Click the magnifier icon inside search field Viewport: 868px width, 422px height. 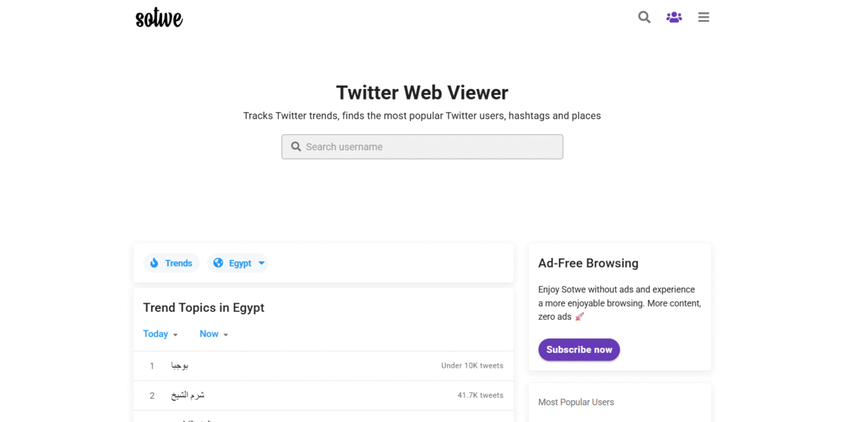tap(296, 147)
